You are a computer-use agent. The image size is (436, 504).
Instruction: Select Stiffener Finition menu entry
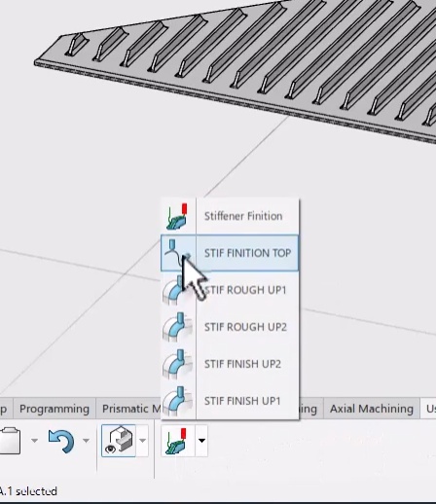point(230,216)
